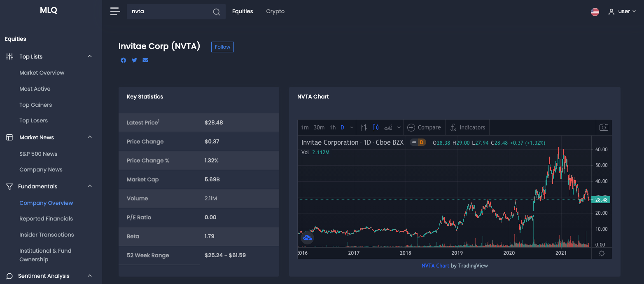This screenshot has width=644, height=284.
Task: Open Insider Transactions page
Action: pyautogui.click(x=47, y=235)
